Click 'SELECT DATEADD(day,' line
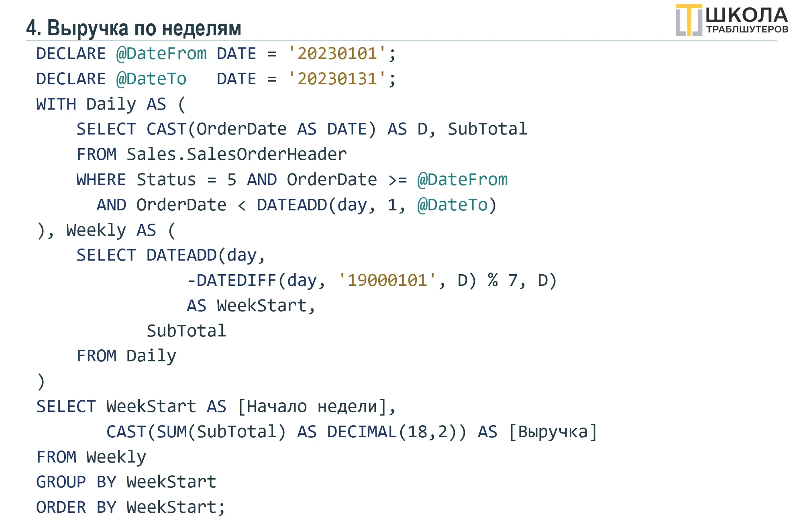The height and width of the screenshot is (532, 803). pos(171,255)
